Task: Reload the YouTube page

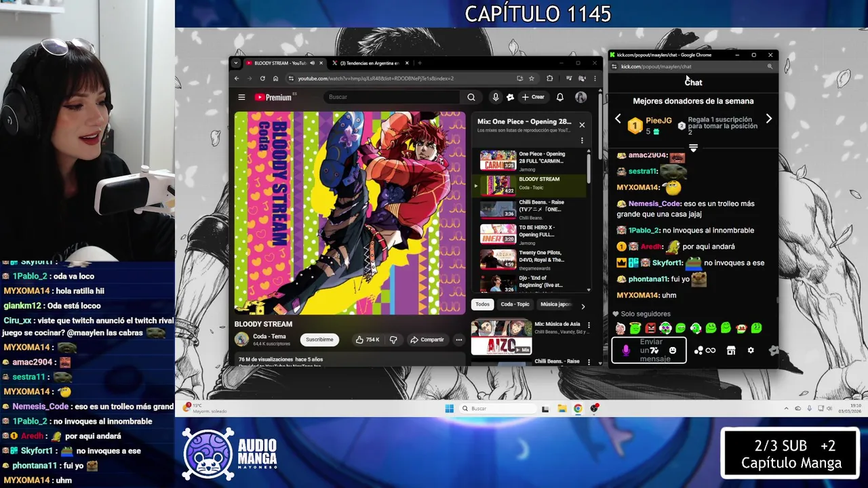Action: [x=262, y=78]
